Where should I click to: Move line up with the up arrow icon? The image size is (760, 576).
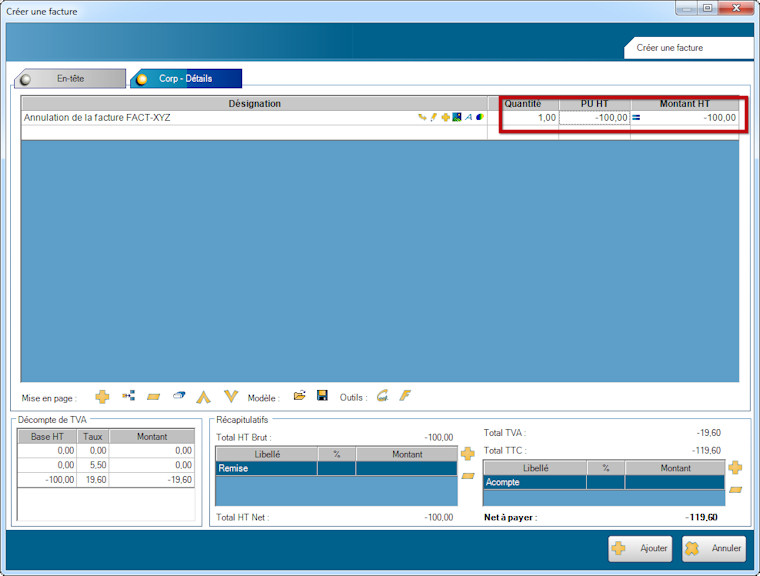coord(204,397)
